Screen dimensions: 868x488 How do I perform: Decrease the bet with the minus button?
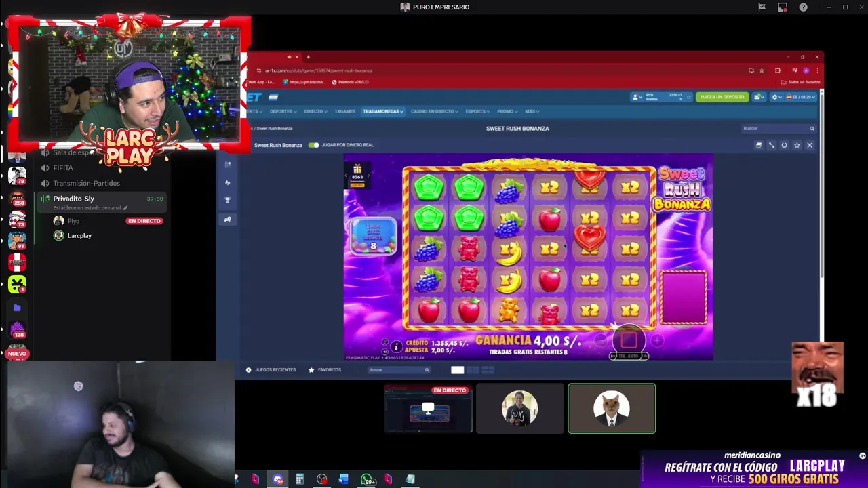[601, 341]
